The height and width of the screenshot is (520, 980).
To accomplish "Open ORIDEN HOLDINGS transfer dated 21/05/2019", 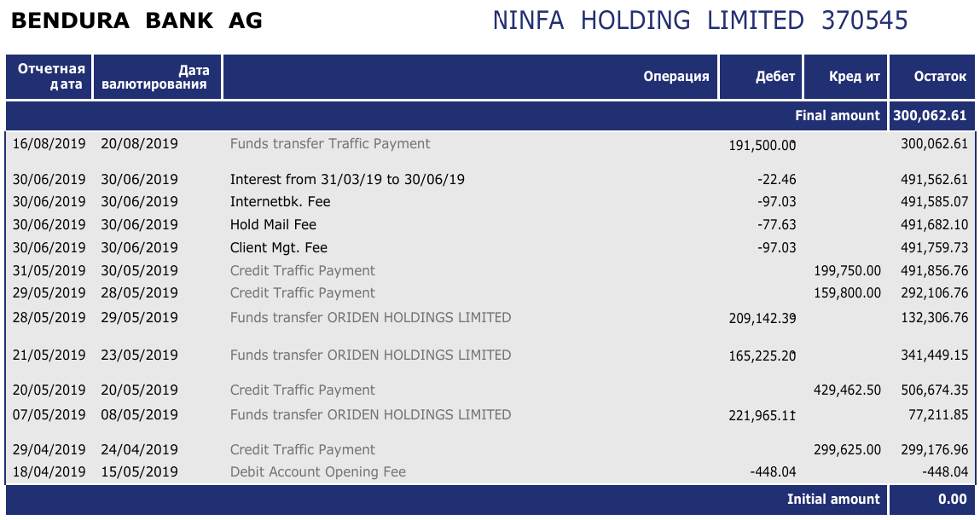I will [370, 355].
